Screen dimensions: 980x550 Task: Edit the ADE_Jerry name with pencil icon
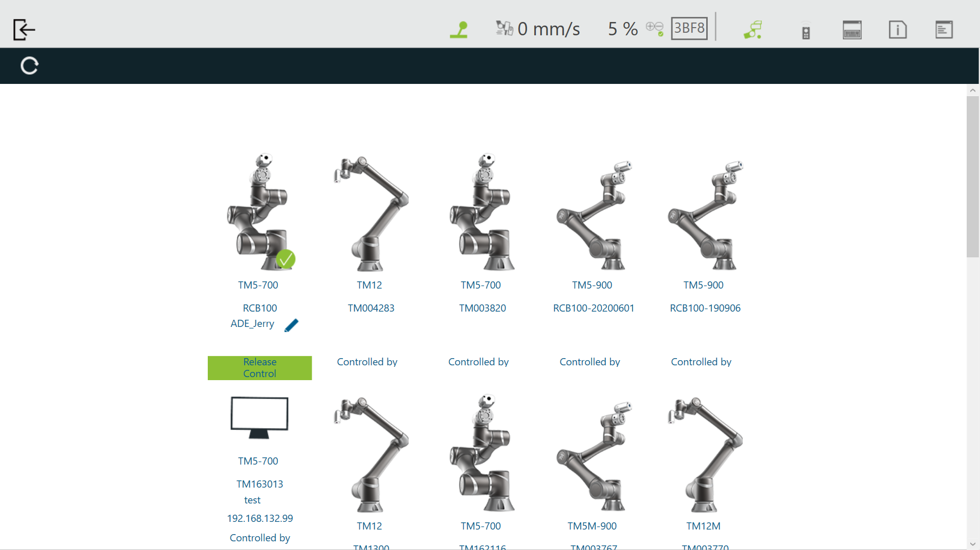291,325
